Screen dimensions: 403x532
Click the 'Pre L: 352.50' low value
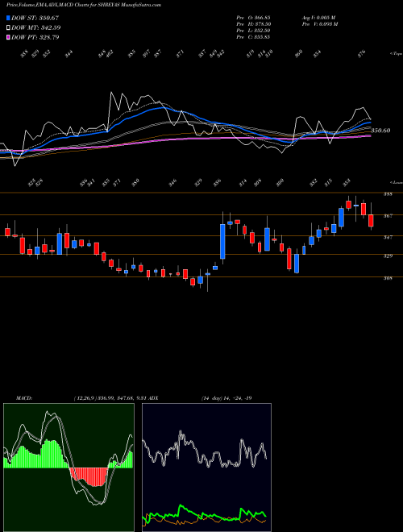coord(253,31)
